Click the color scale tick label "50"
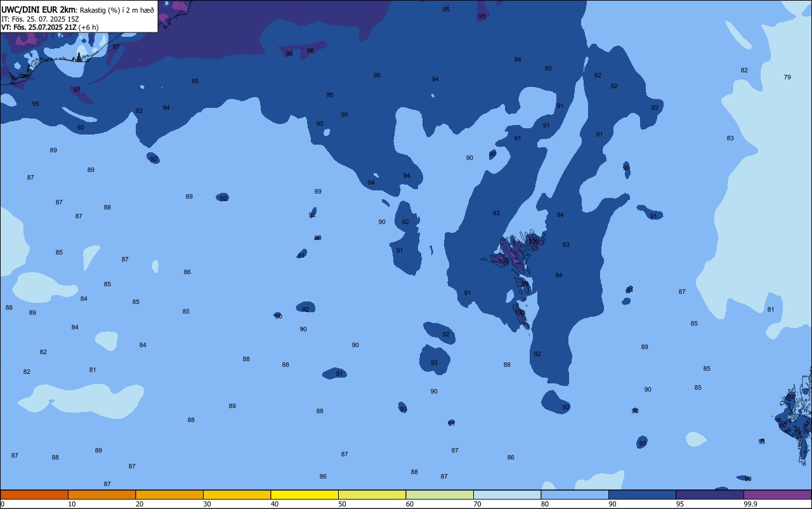This screenshot has height=509, width=812. click(x=342, y=504)
